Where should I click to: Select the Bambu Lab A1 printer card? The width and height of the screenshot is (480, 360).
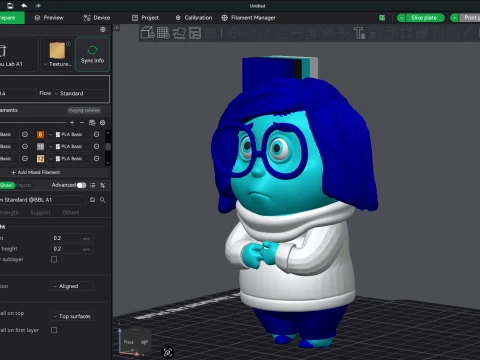(18, 54)
